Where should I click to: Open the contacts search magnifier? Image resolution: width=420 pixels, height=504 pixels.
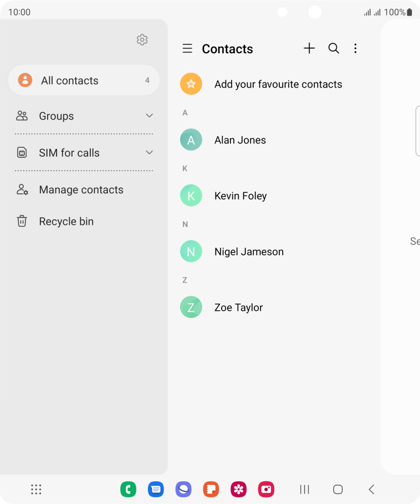coord(334,48)
